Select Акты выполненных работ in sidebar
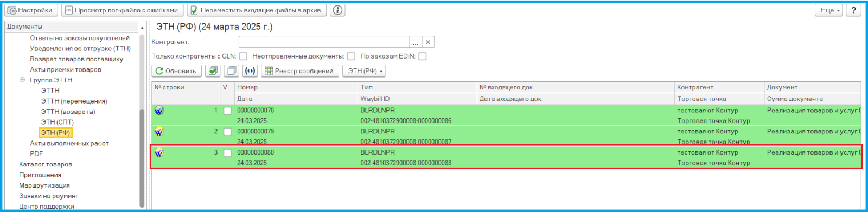The width and height of the screenshot is (868, 212). coord(69,143)
